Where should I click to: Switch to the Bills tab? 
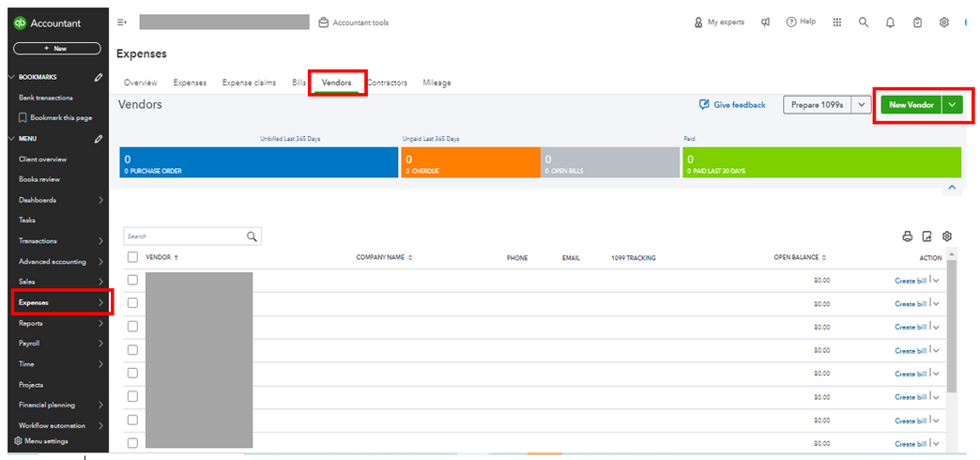(x=299, y=83)
